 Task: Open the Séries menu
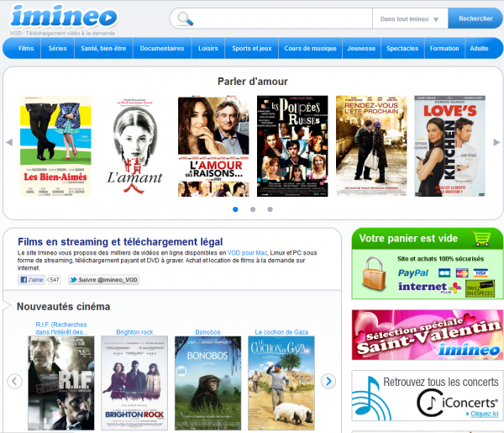point(58,49)
